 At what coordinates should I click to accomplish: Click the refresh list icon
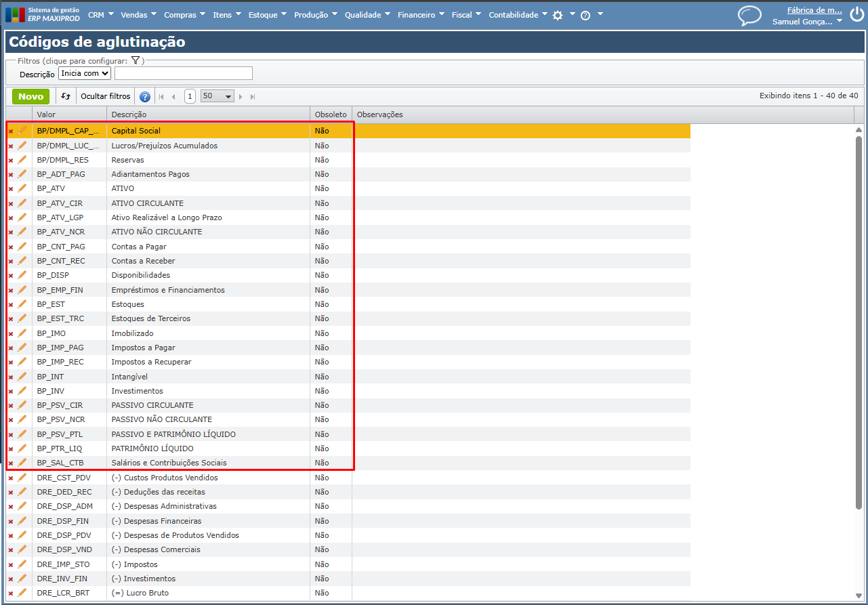pyautogui.click(x=66, y=96)
